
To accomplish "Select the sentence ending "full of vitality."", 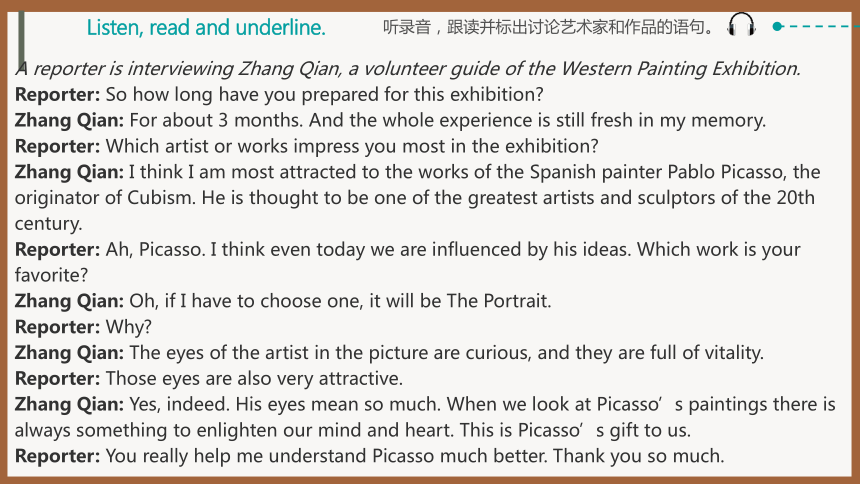I will [x=446, y=352].
